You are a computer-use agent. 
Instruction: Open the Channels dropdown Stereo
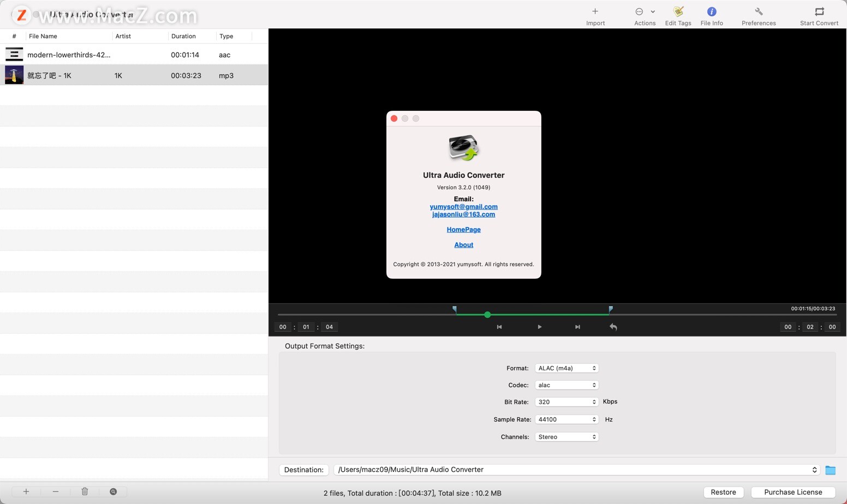click(x=566, y=437)
